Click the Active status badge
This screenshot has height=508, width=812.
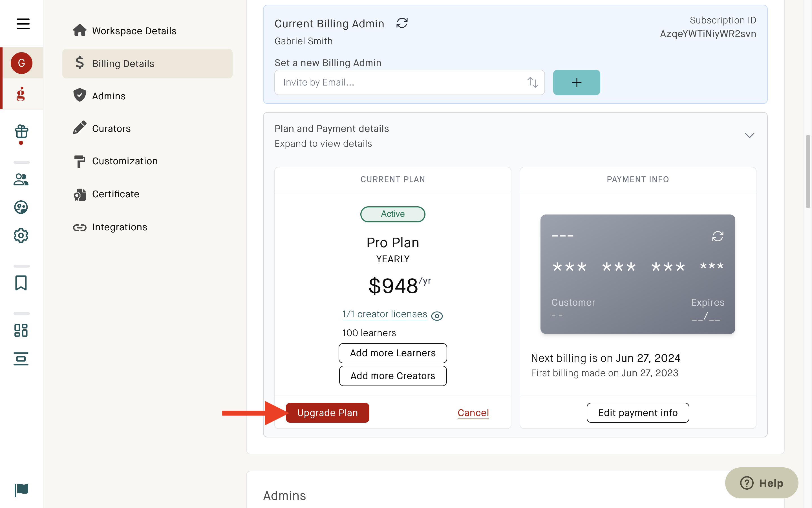point(392,214)
